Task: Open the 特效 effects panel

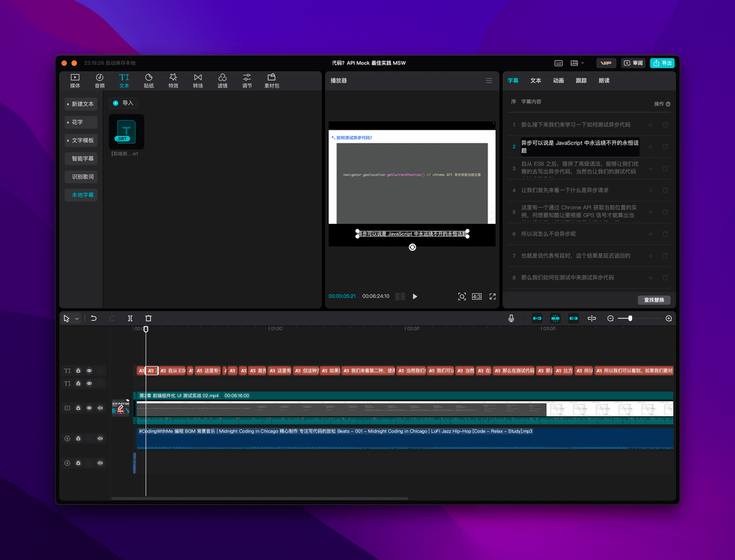Action: click(173, 80)
